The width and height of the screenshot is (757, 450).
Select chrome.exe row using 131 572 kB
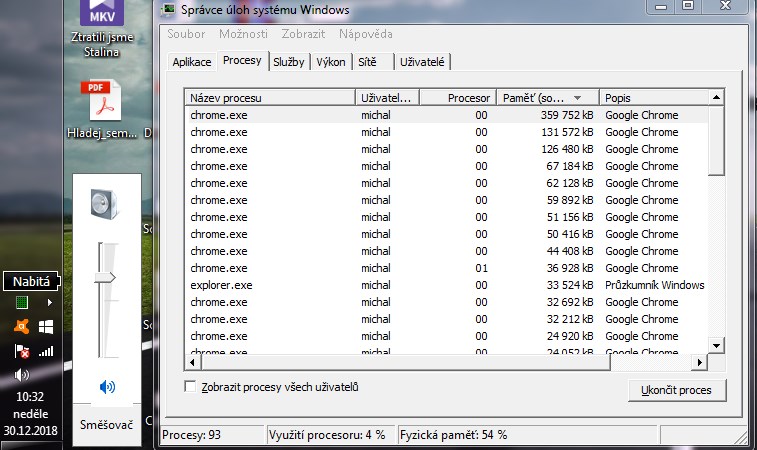pyautogui.click(x=446, y=132)
